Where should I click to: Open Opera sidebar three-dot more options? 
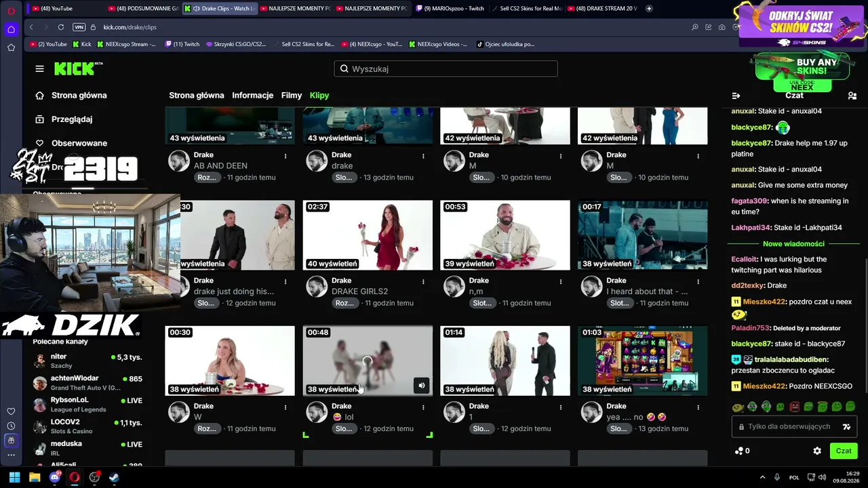[x=11, y=455]
